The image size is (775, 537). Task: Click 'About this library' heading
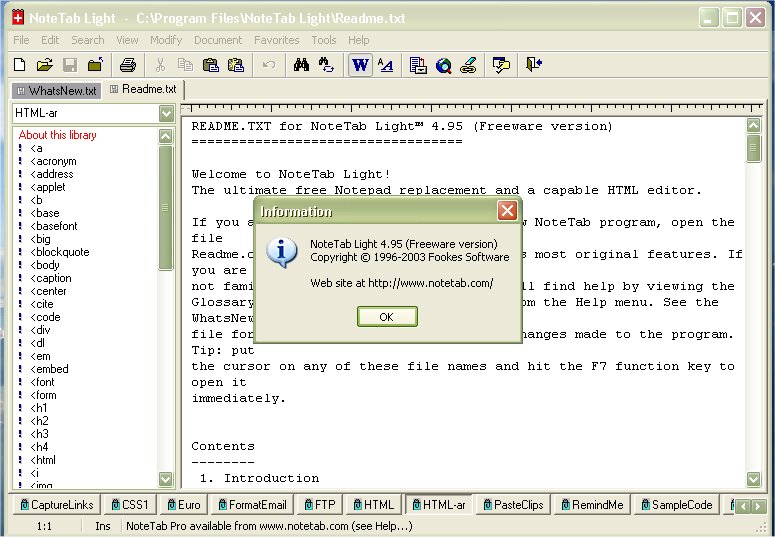(x=57, y=134)
